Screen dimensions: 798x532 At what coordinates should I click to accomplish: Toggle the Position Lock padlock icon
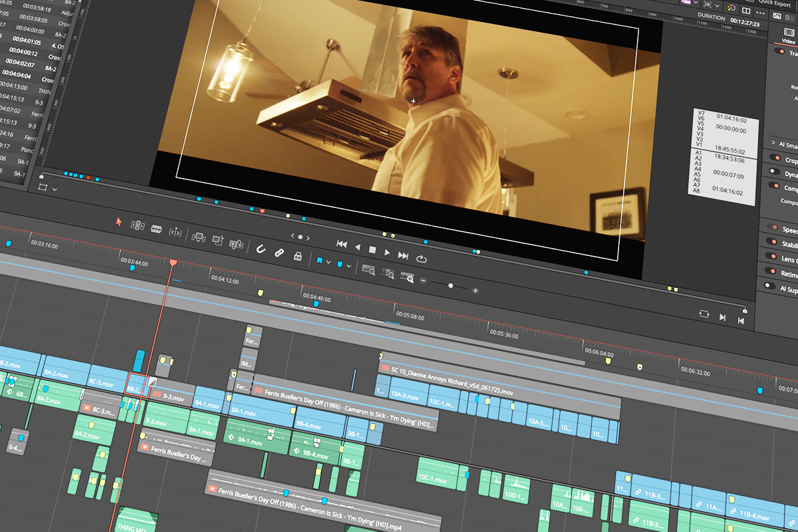coord(297,256)
